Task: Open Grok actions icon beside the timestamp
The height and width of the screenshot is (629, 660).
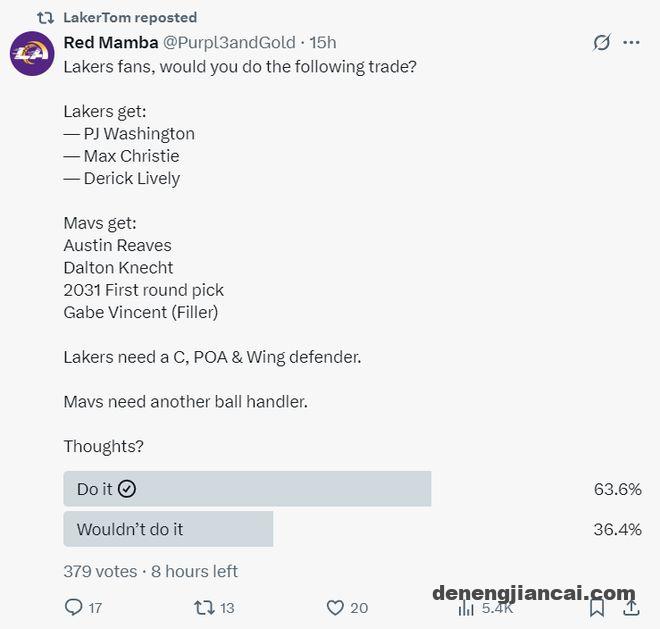Action: [601, 43]
